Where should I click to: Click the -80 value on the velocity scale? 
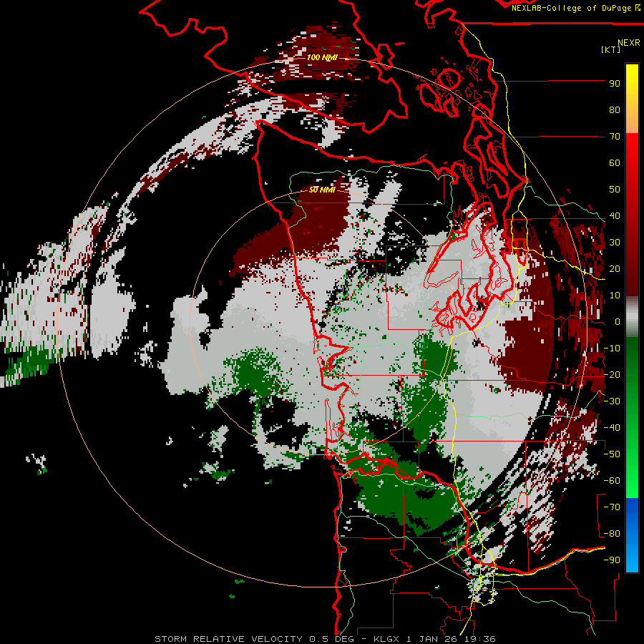coord(612,534)
